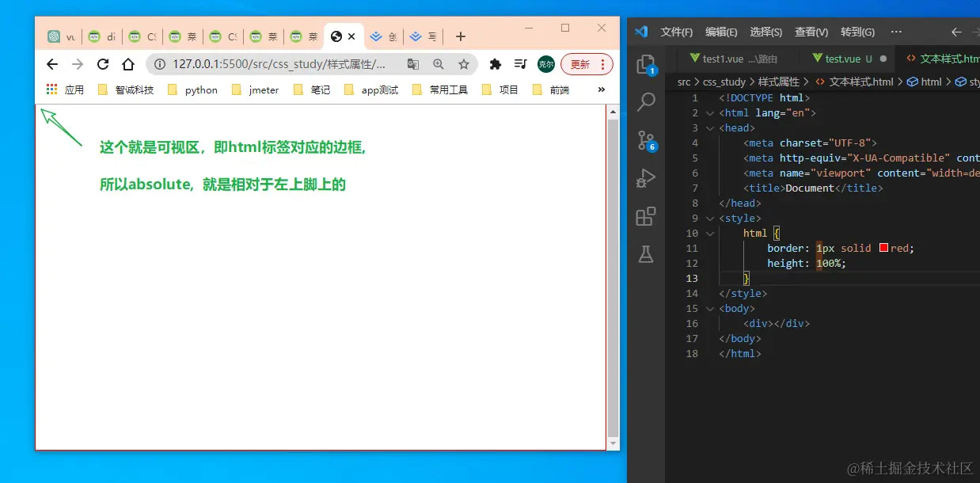The height and width of the screenshot is (483, 980).
Task: Collapse the <head> fold arrow on line 3
Action: click(x=710, y=128)
